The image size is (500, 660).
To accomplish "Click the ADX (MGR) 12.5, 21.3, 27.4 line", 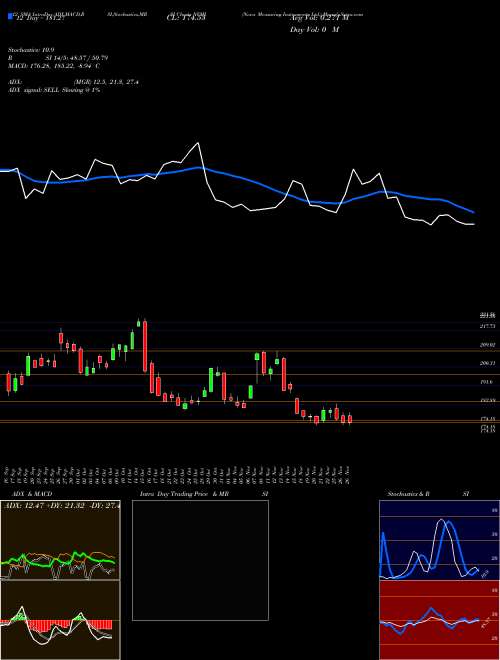I will point(74,82).
